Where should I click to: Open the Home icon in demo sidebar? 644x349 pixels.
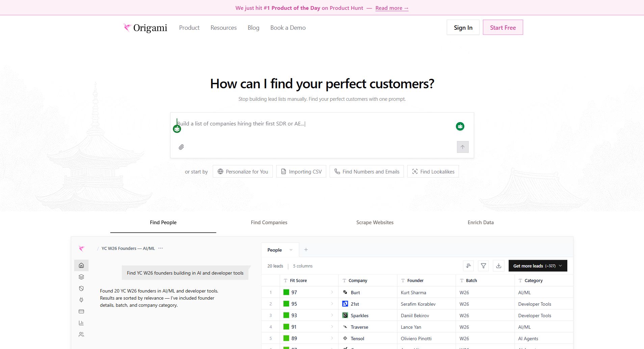[x=81, y=265]
